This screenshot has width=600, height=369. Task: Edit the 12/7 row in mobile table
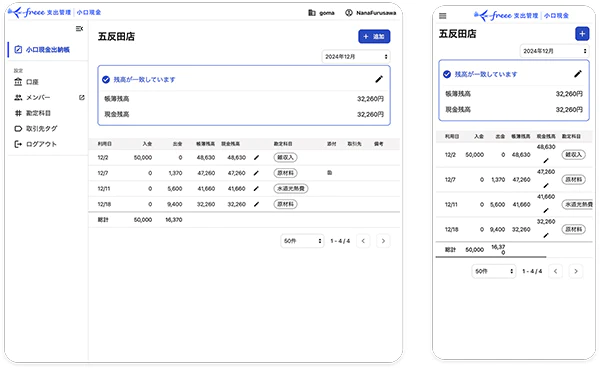click(546, 185)
